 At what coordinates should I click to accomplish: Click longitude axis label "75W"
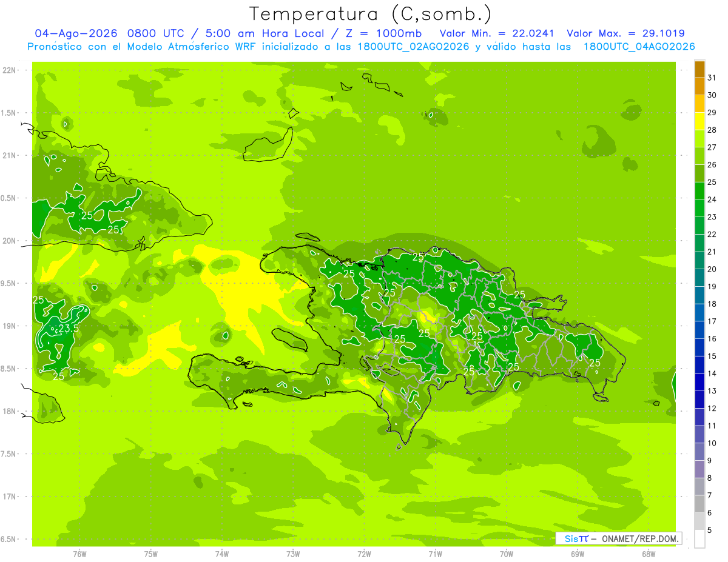coord(150,554)
